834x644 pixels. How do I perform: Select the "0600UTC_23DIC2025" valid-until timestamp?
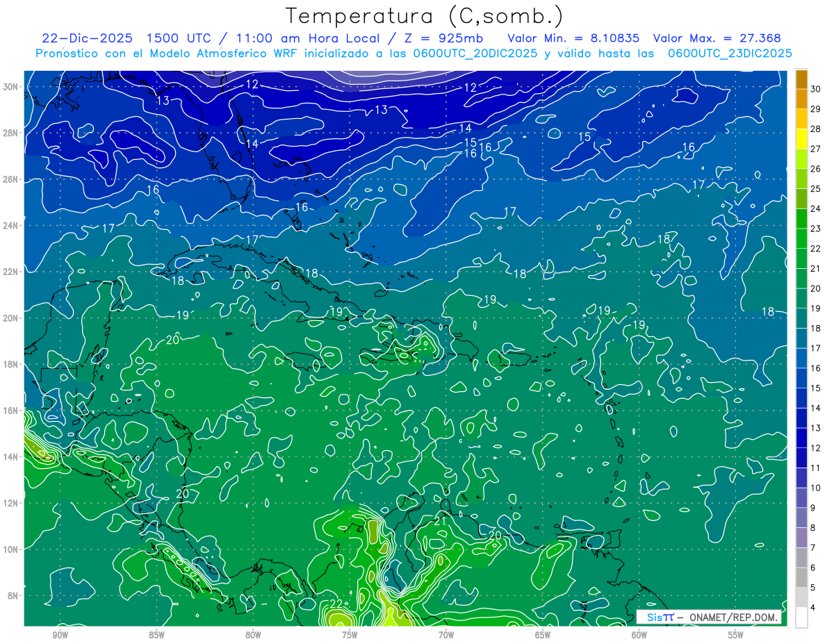tap(730, 53)
